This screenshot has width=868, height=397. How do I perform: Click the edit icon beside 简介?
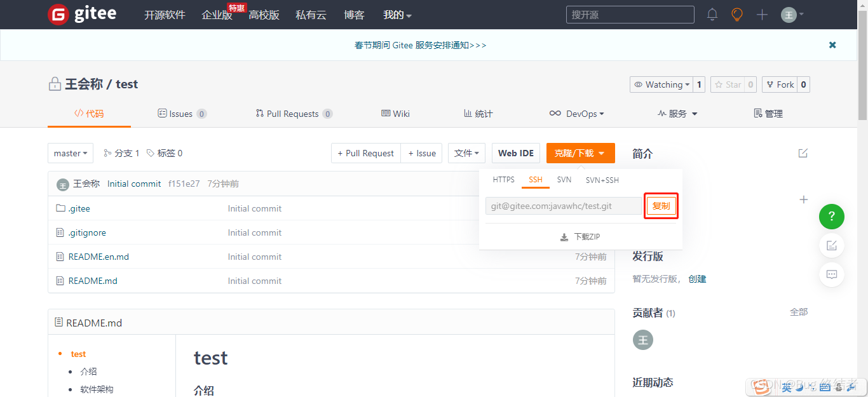coord(803,153)
